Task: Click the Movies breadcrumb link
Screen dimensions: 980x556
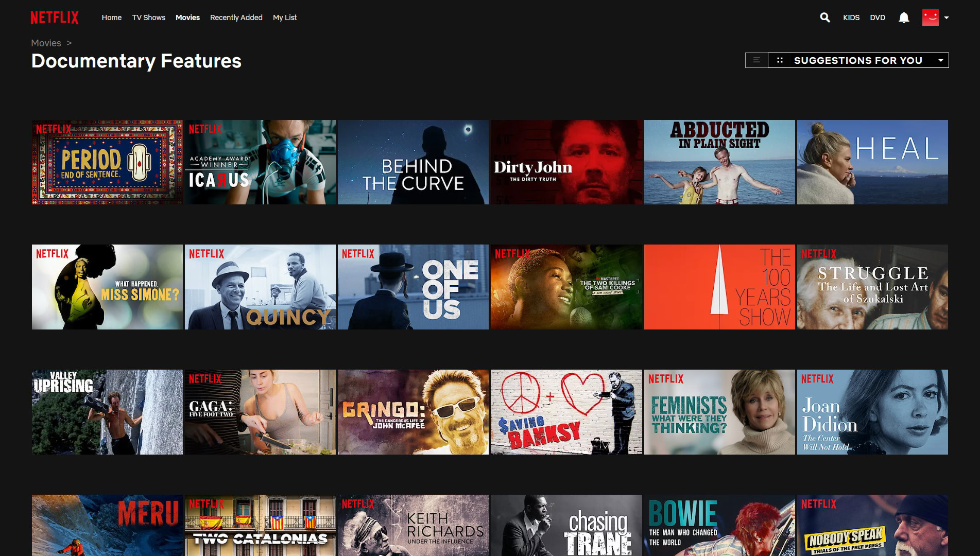Action: click(x=46, y=43)
